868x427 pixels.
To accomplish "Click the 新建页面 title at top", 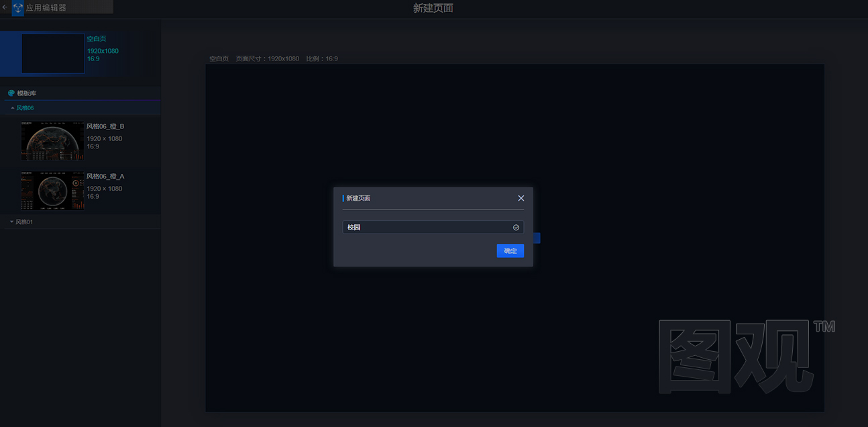I will coord(433,8).
